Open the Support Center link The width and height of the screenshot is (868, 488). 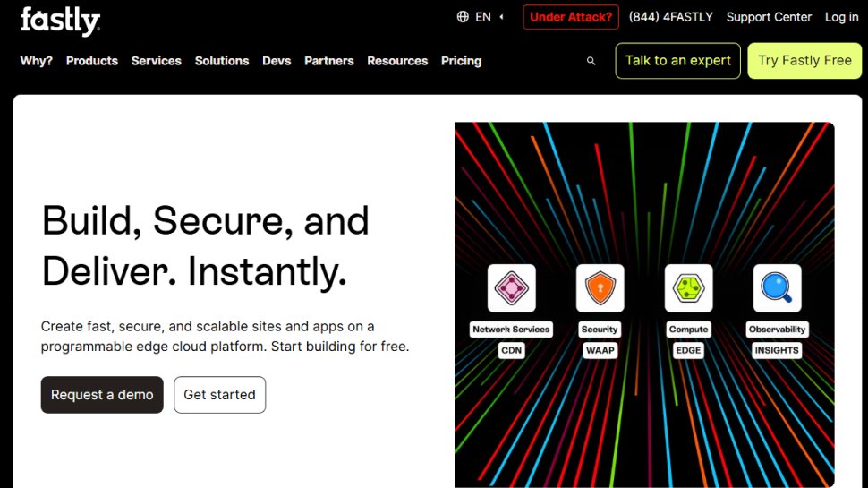point(769,17)
